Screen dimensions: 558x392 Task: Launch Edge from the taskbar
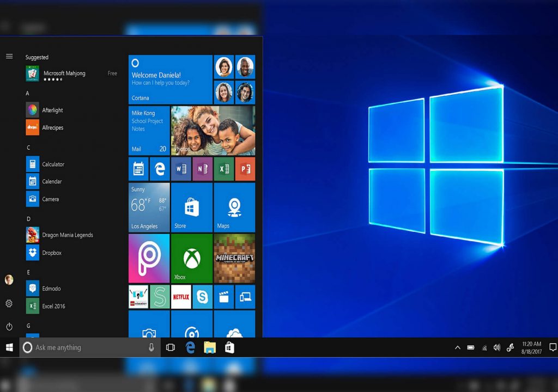coord(190,347)
